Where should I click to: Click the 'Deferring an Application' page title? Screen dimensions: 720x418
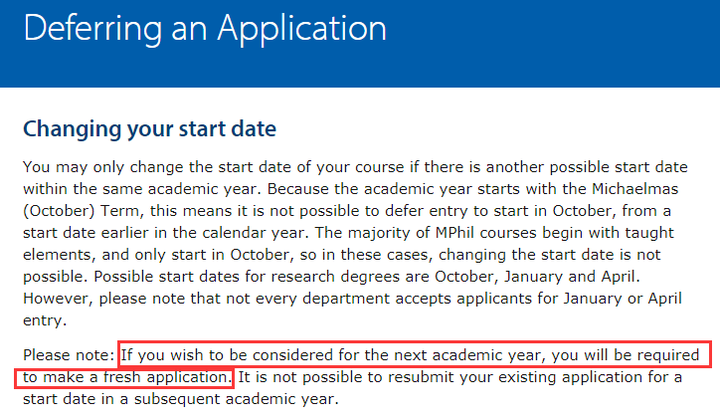pos(205,29)
